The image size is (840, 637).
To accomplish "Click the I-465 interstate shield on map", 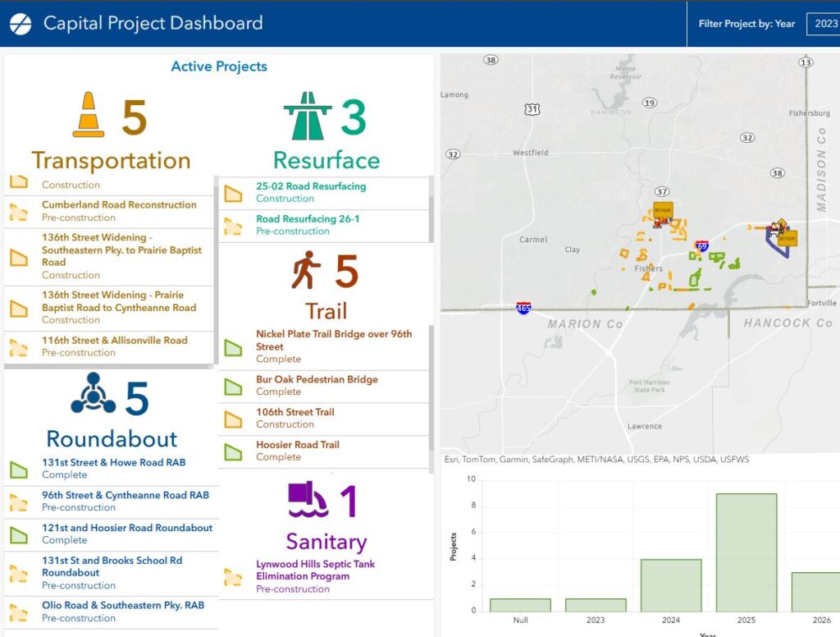I will [x=523, y=308].
